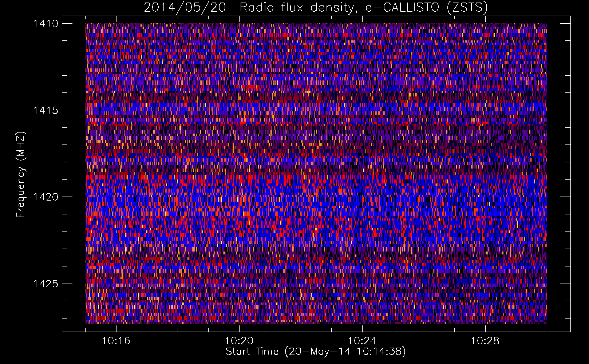Select the '1425' frequency axis label
Screen dimensions: 589x364
coord(46,284)
